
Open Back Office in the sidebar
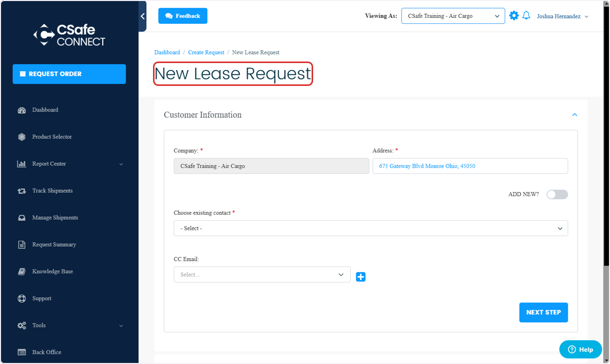click(x=47, y=352)
